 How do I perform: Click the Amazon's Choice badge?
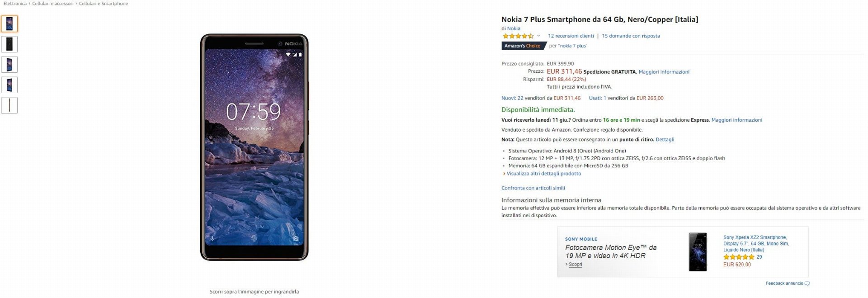[x=523, y=46]
